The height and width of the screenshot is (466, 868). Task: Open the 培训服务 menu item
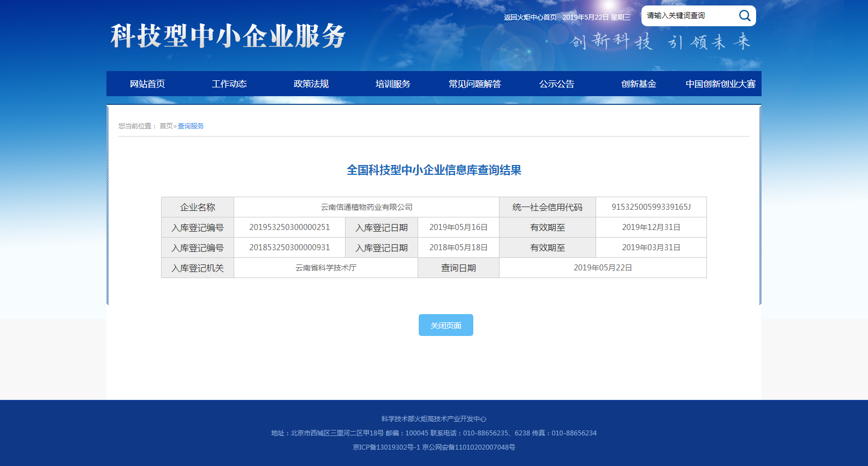pos(393,84)
